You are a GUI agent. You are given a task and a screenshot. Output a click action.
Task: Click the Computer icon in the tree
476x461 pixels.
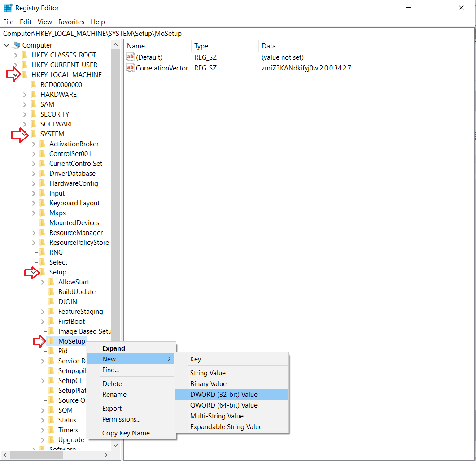point(17,45)
